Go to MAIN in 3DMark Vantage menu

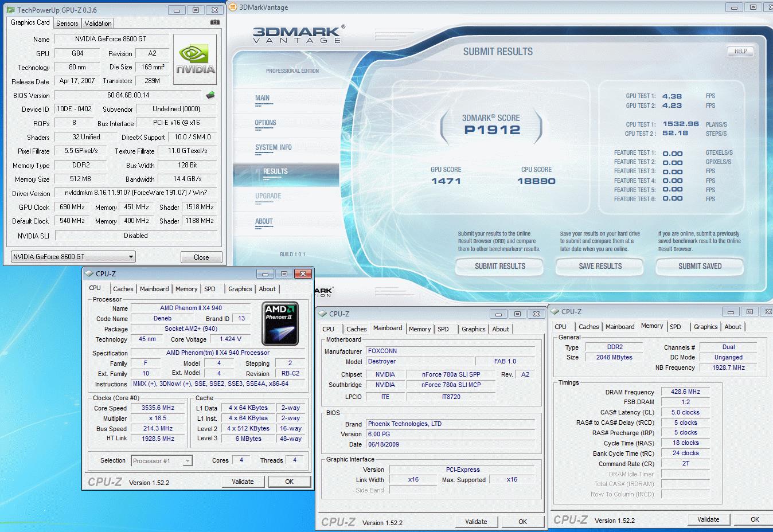pyautogui.click(x=262, y=98)
